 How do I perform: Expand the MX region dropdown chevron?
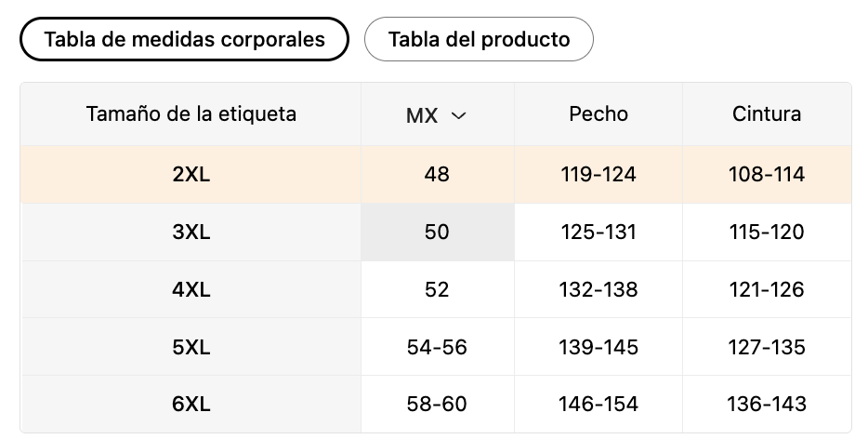pos(459,116)
